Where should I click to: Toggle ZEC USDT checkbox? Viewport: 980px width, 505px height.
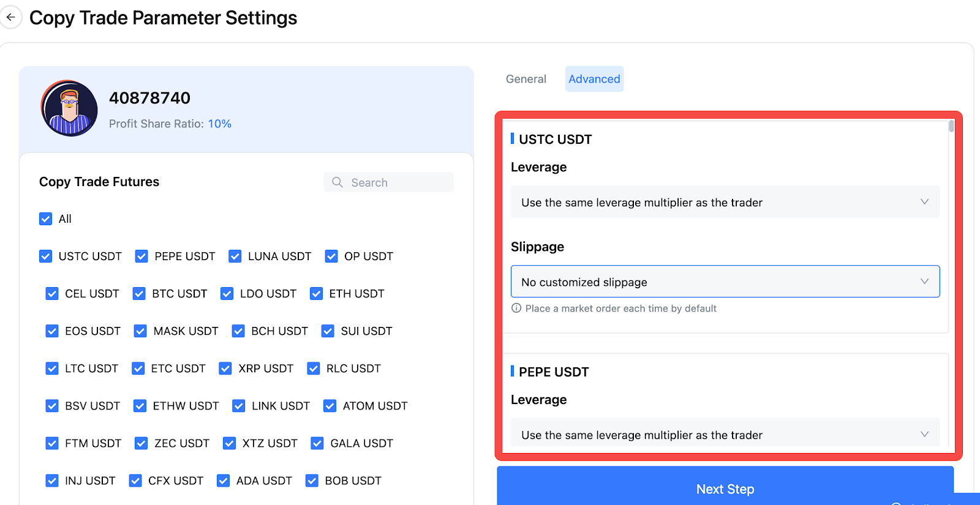point(141,443)
